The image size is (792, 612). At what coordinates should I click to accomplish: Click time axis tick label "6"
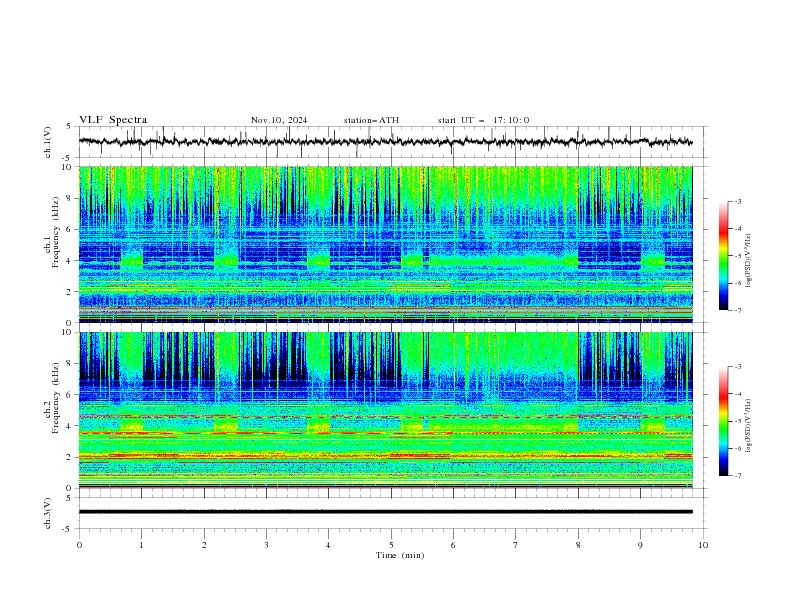[453, 545]
